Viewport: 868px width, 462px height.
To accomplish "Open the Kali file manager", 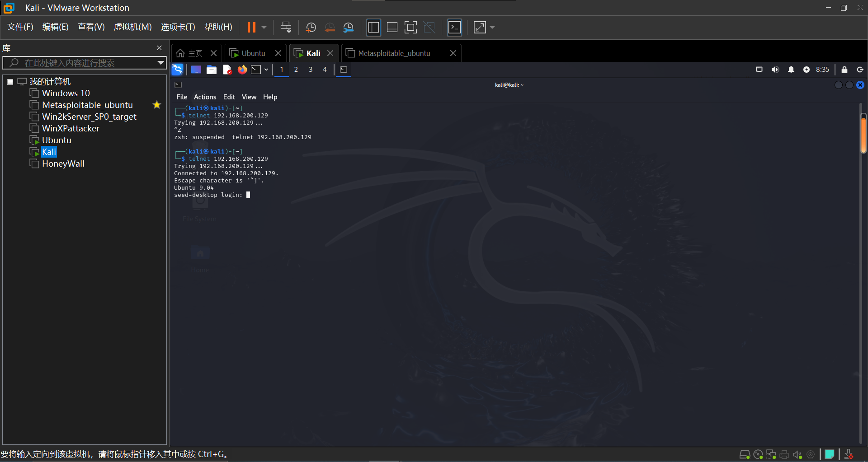I will 212,70.
